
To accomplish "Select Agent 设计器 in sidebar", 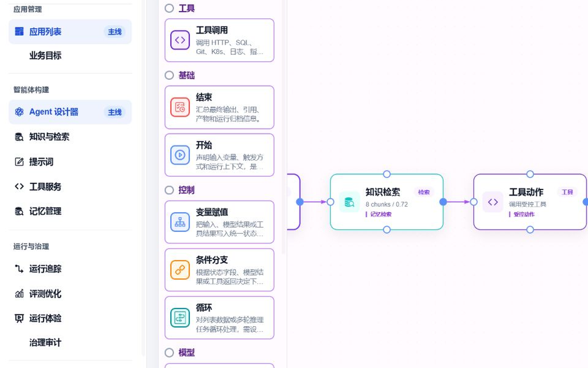I will pyautogui.click(x=70, y=112).
